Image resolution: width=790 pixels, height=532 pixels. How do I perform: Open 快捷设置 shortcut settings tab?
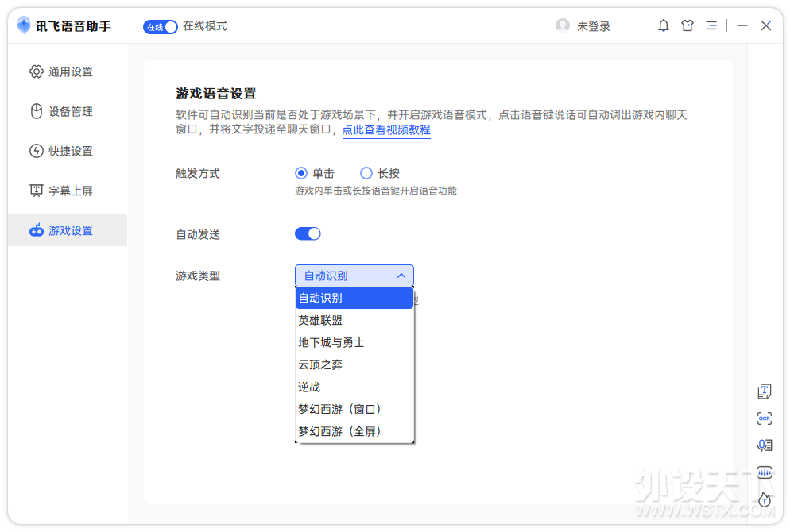pyautogui.click(x=68, y=151)
